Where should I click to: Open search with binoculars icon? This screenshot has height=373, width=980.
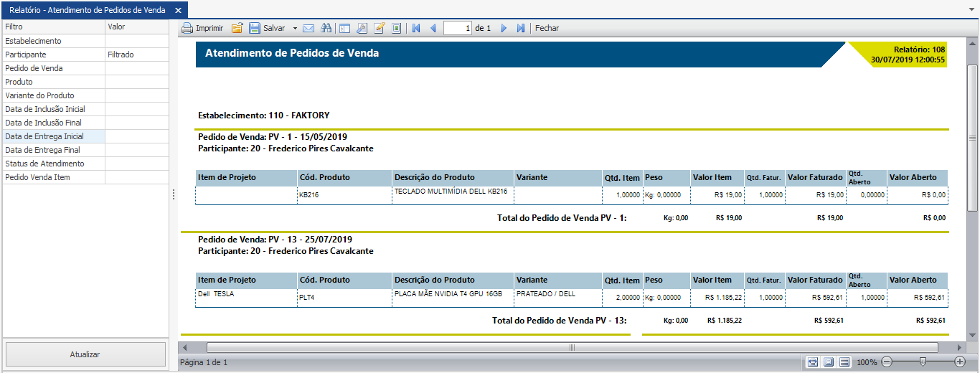coord(326,29)
